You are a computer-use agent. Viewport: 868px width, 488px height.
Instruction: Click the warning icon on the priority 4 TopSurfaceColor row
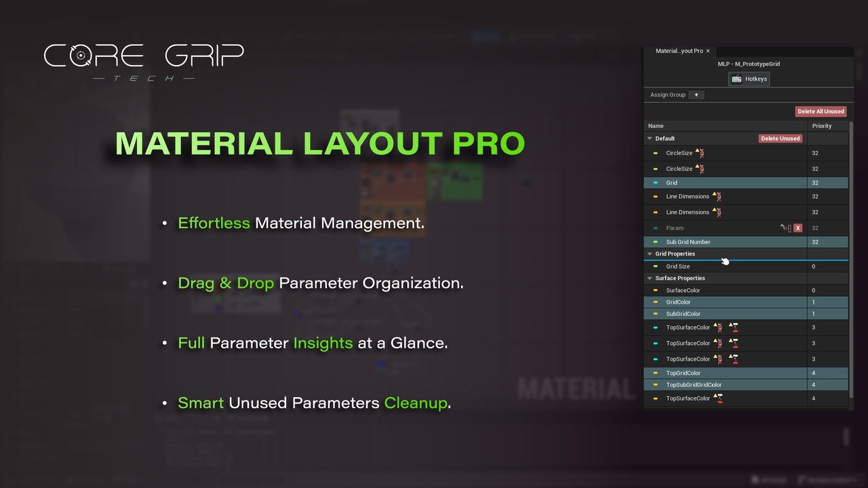[x=717, y=398]
